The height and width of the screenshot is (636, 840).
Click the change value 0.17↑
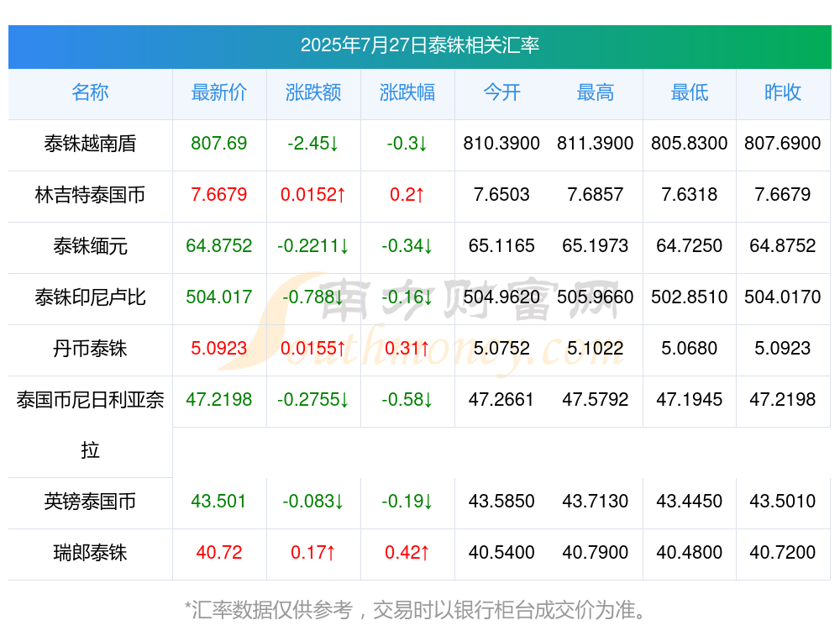[x=313, y=553]
